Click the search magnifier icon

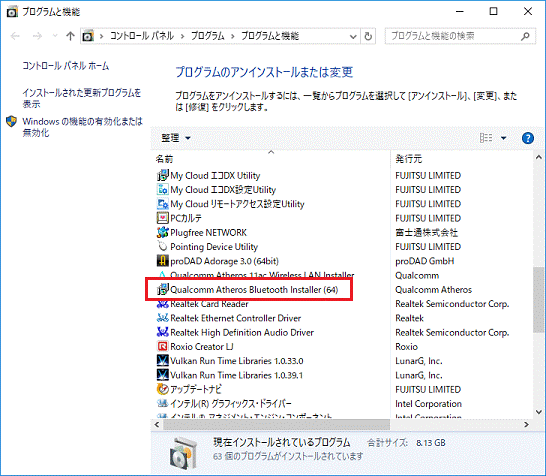[525, 36]
